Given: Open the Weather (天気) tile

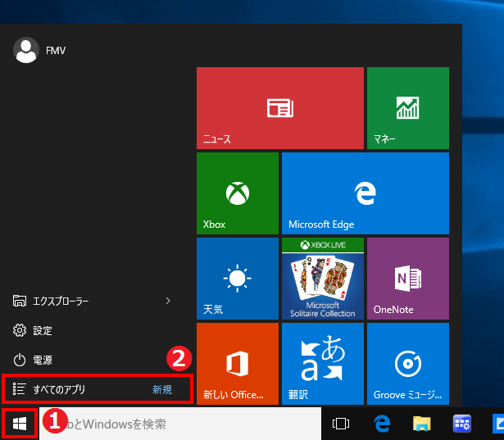Looking at the screenshot, I should coord(238,279).
